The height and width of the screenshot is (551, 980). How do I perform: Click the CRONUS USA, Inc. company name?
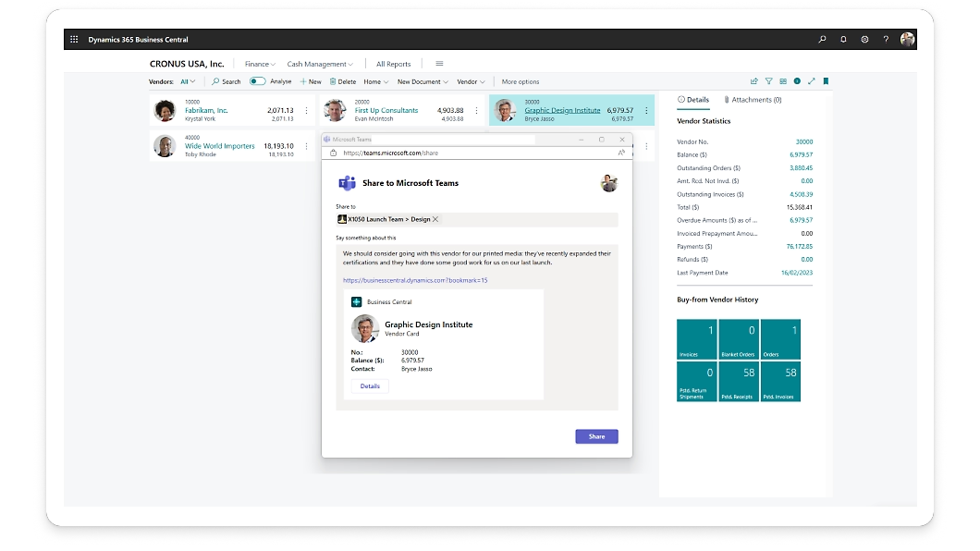click(186, 64)
